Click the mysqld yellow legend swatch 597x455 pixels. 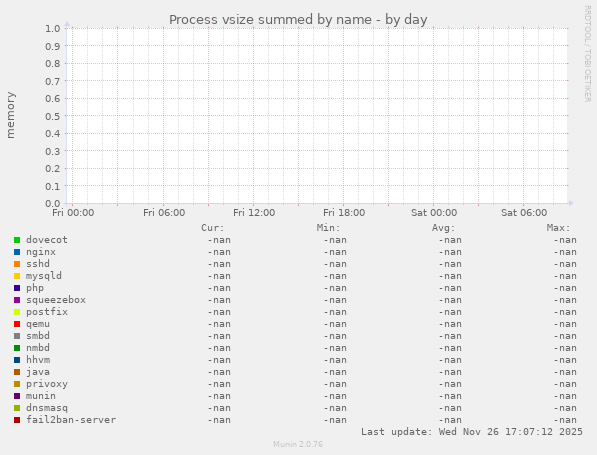click(17, 276)
